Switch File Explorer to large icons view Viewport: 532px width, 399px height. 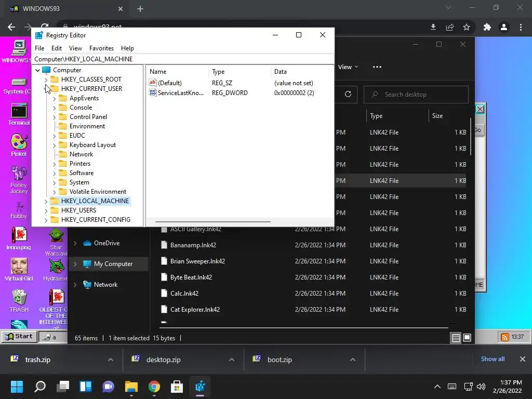(467, 338)
